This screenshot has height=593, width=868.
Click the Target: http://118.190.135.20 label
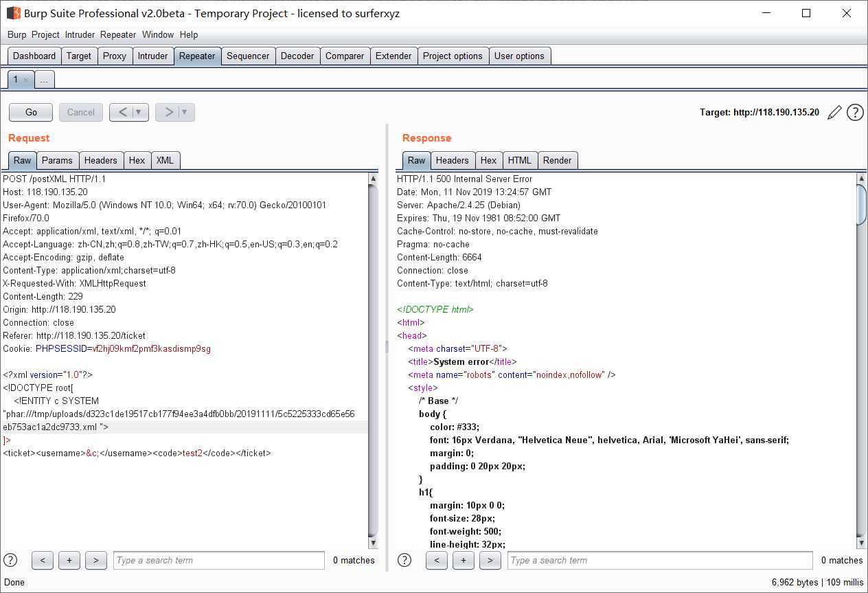pos(759,112)
